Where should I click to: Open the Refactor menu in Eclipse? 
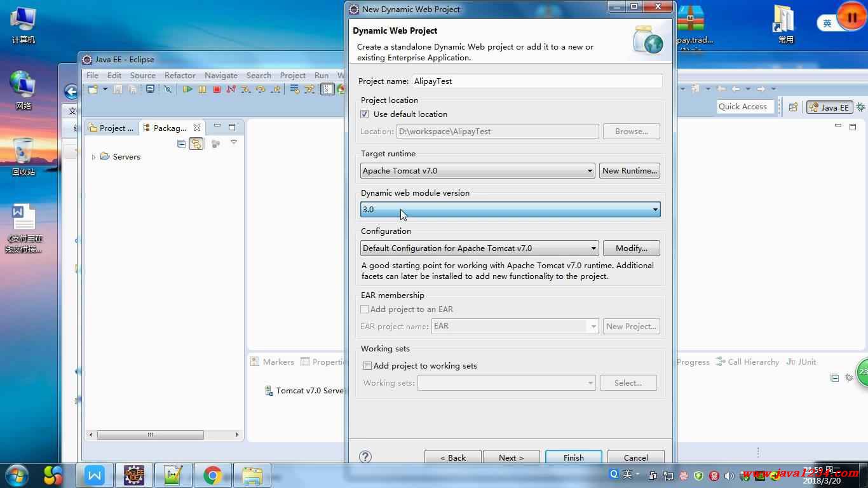[x=180, y=75]
